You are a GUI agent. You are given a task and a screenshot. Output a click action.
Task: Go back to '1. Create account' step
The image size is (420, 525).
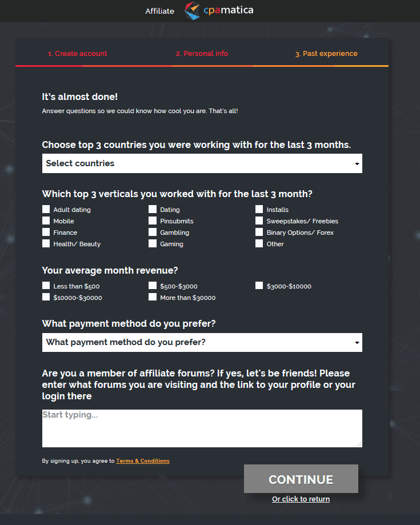coord(78,53)
